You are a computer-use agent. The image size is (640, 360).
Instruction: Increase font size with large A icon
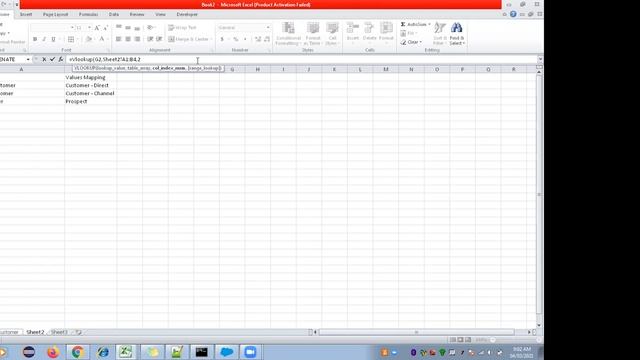[x=97, y=28]
